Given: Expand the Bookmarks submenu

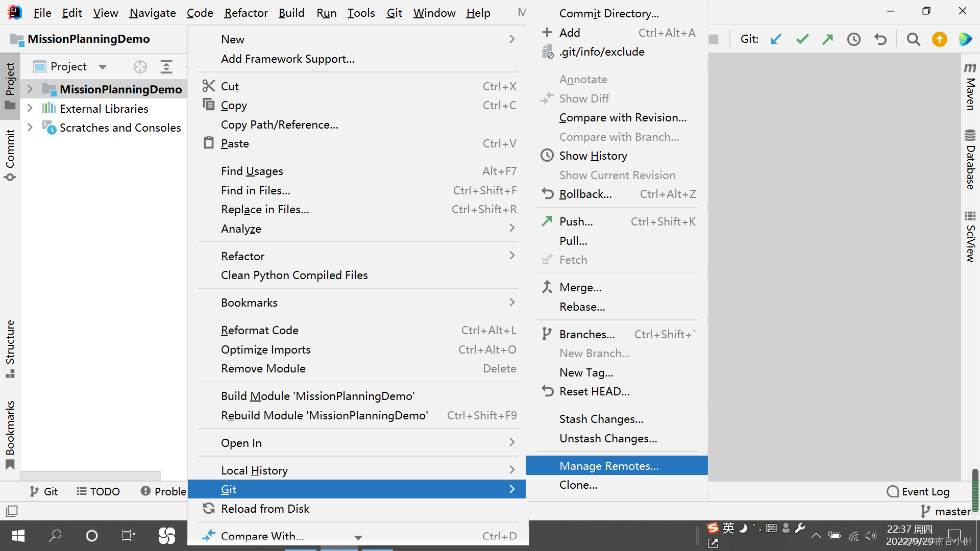Looking at the screenshot, I should (357, 303).
